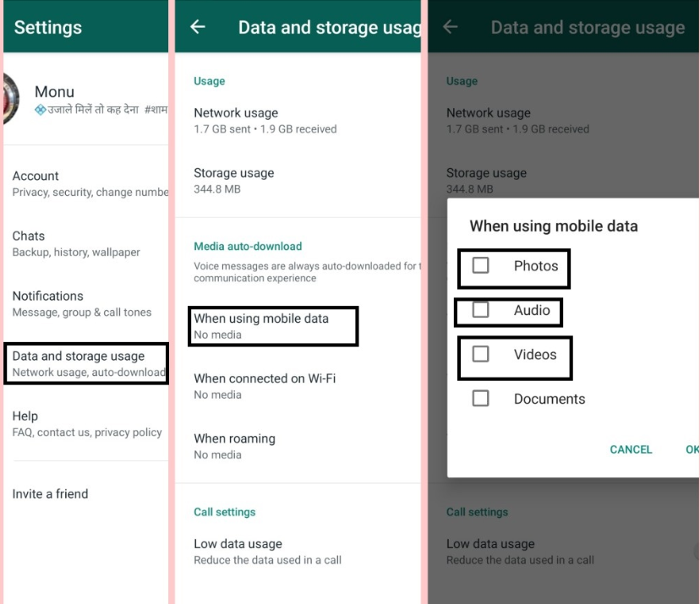This screenshot has width=700, height=604.
Task: Enable auto-download for Documents
Action: (479, 398)
